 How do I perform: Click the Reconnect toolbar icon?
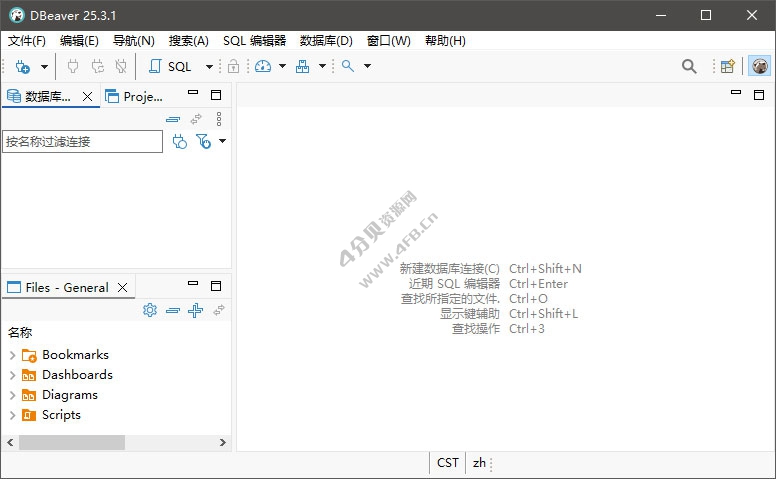[97, 66]
